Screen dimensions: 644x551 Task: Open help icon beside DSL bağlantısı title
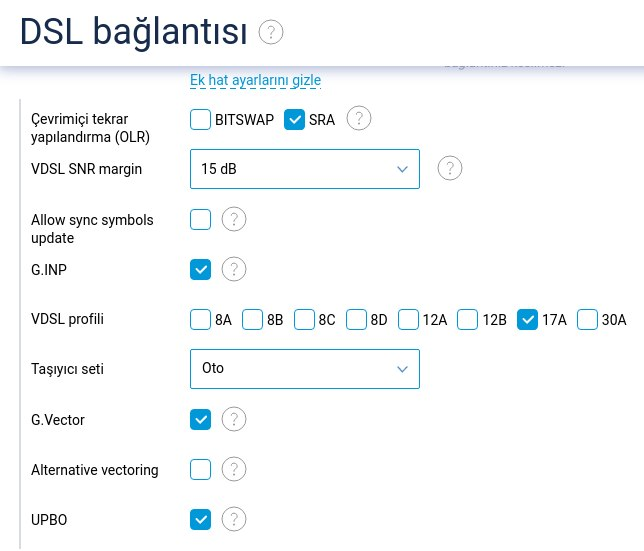271,32
